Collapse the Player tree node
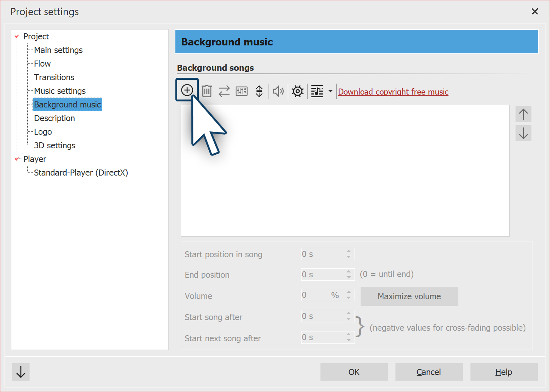This screenshot has width=550, height=392. tap(17, 159)
